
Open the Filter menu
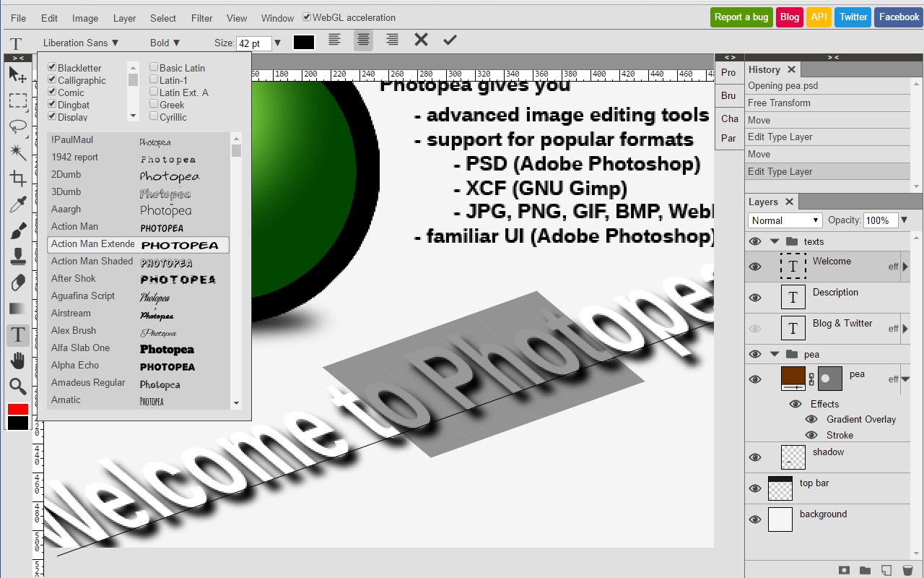202,18
